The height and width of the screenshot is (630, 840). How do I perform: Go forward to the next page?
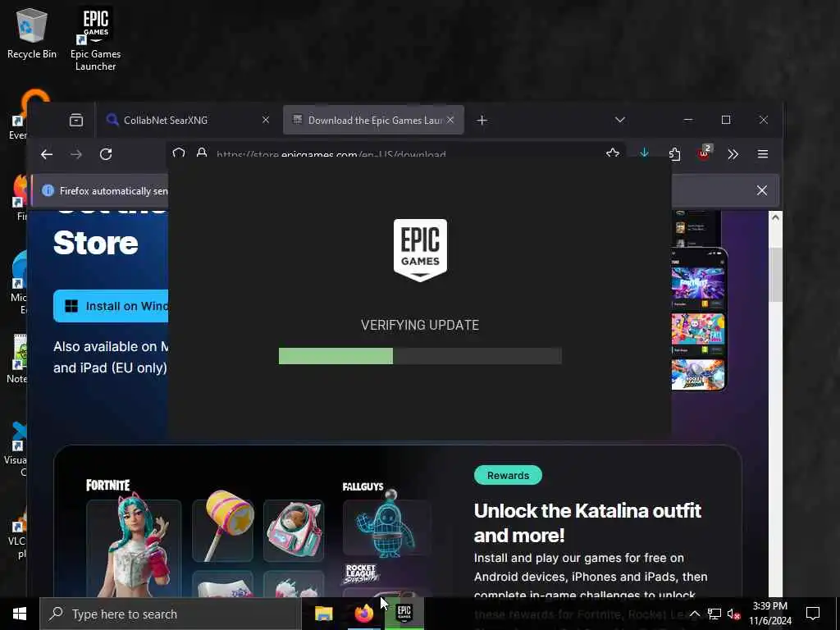76,154
